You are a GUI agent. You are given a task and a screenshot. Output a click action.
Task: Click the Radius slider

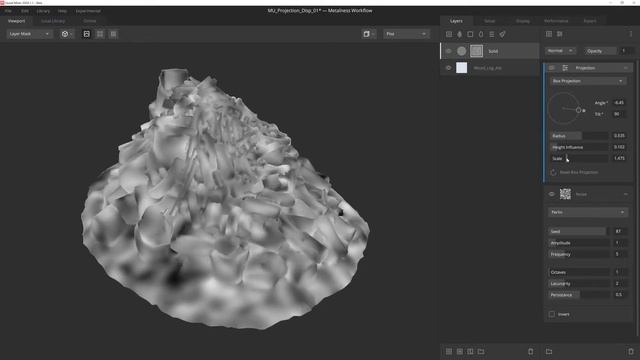[579, 136]
